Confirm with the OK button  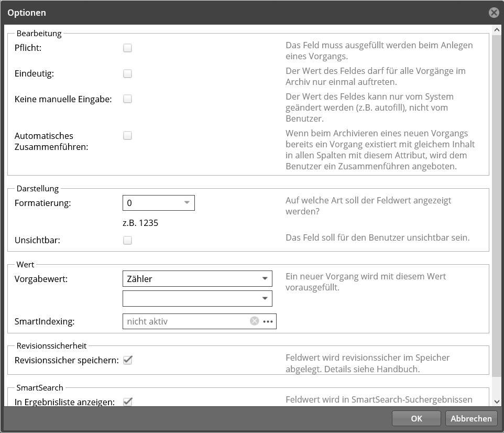point(417,418)
